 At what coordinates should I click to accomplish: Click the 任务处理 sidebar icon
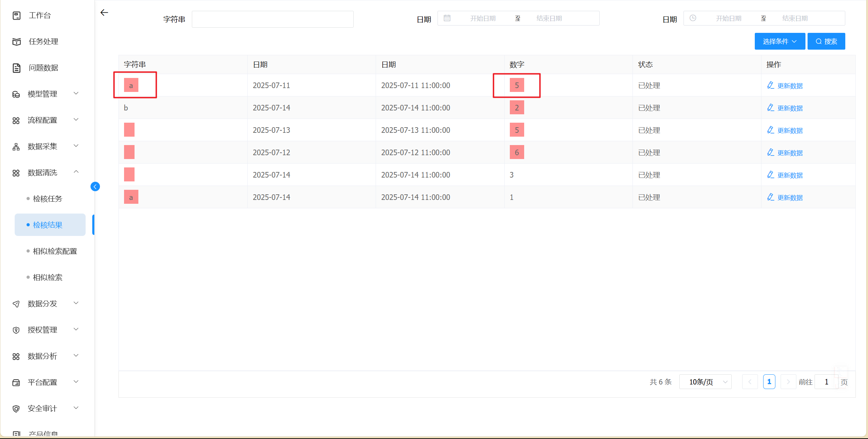tap(16, 42)
